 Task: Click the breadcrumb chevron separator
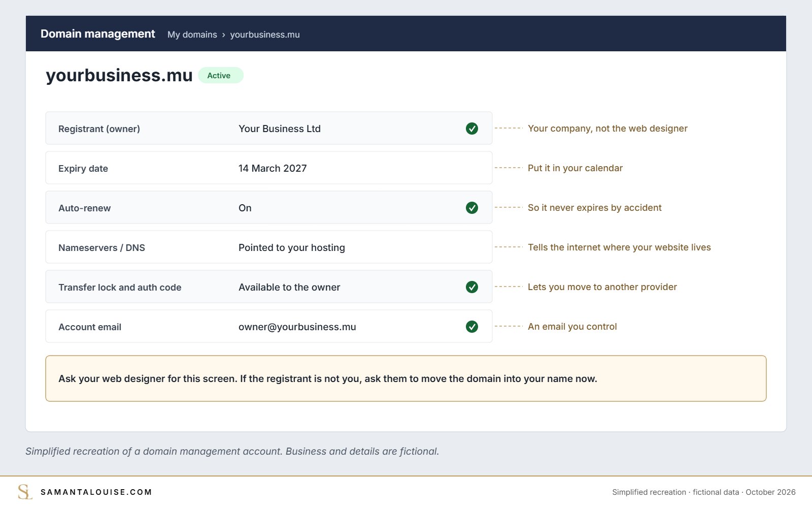click(223, 35)
